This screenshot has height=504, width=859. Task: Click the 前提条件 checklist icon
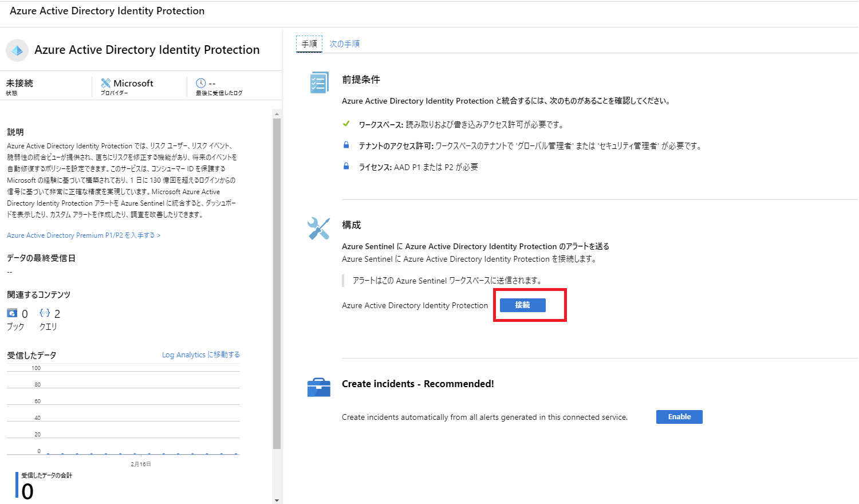point(319,82)
